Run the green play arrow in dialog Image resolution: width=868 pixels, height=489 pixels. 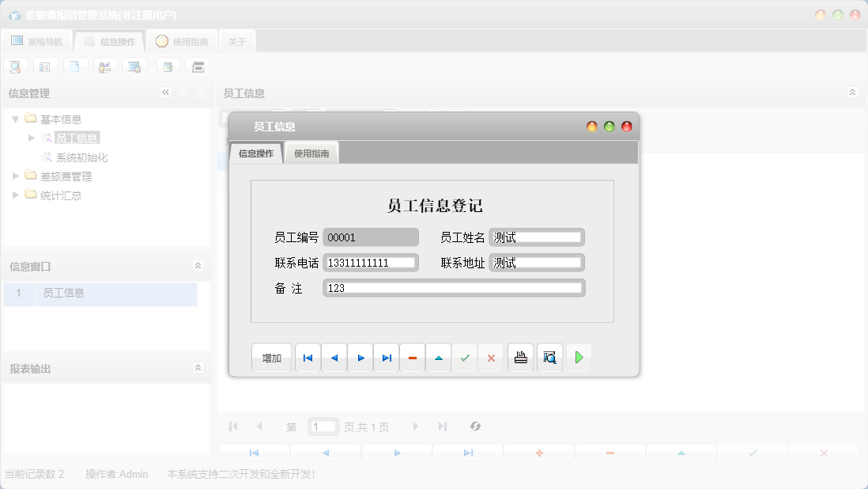pos(579,358)
